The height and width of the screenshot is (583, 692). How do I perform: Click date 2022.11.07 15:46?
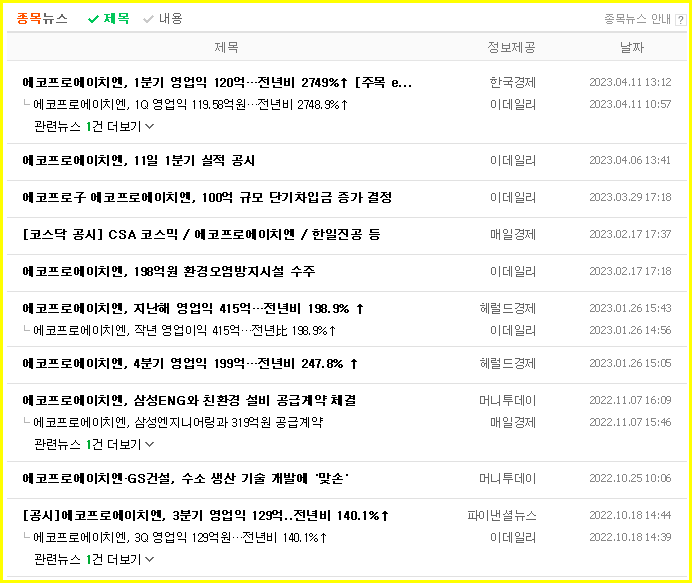(630, 423)
